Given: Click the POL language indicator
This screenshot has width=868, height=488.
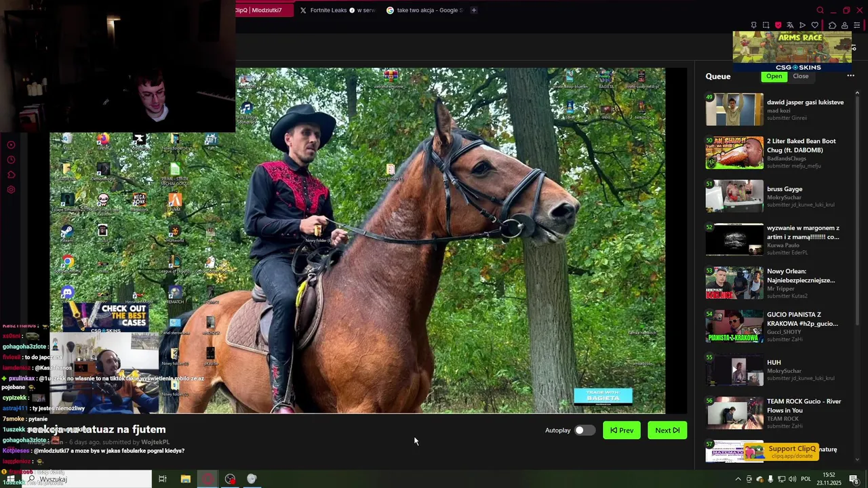Looking at the screenshot, I should pos(806,479).
